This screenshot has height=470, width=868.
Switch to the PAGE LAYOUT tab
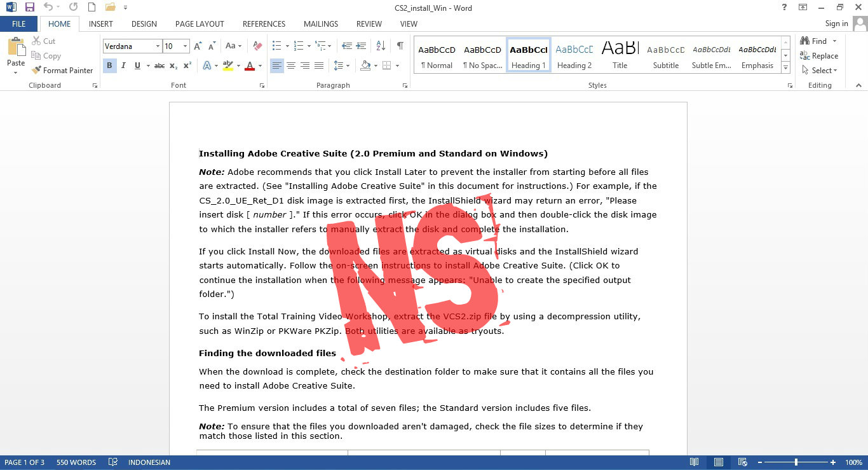pyautogui.click(x=200, y=24)
